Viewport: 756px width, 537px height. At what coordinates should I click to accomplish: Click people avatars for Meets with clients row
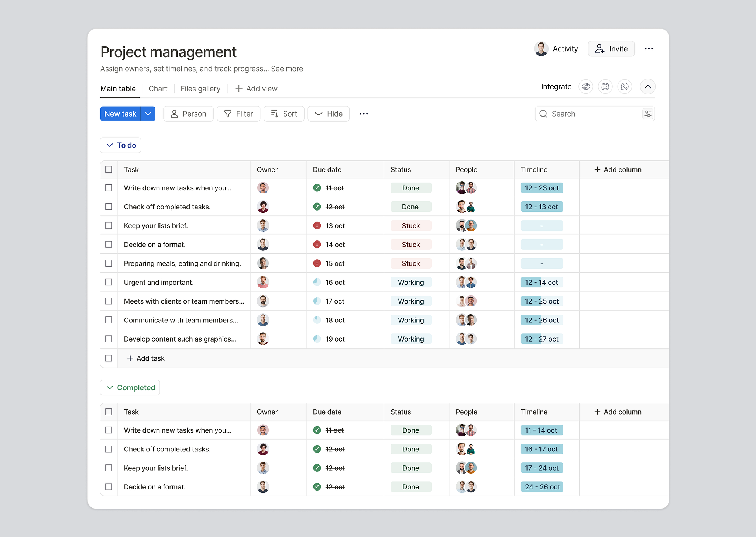click(x=466, y=301)
